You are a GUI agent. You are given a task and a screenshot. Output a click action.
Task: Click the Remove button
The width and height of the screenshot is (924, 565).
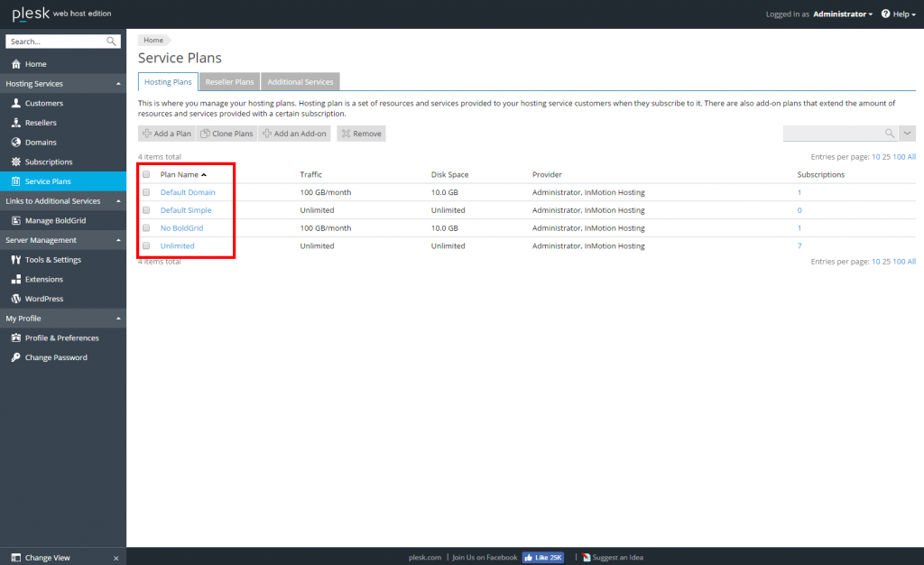click(361, 134)
